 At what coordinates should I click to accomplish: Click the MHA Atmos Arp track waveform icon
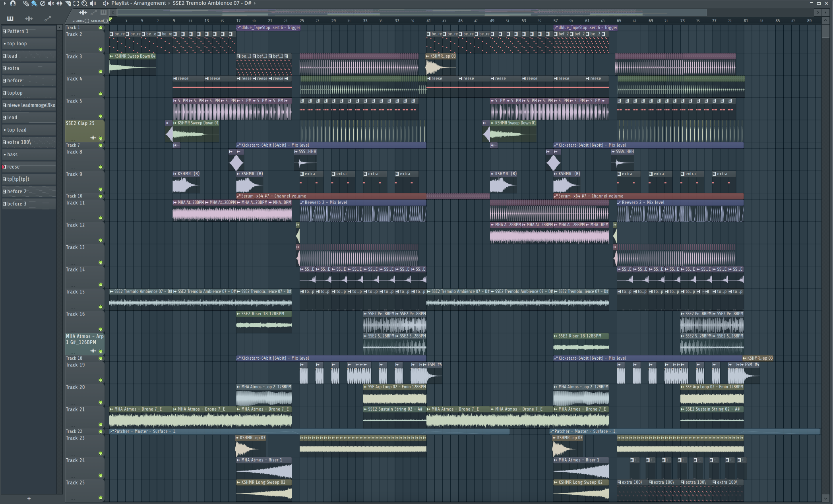pos(93,351)
